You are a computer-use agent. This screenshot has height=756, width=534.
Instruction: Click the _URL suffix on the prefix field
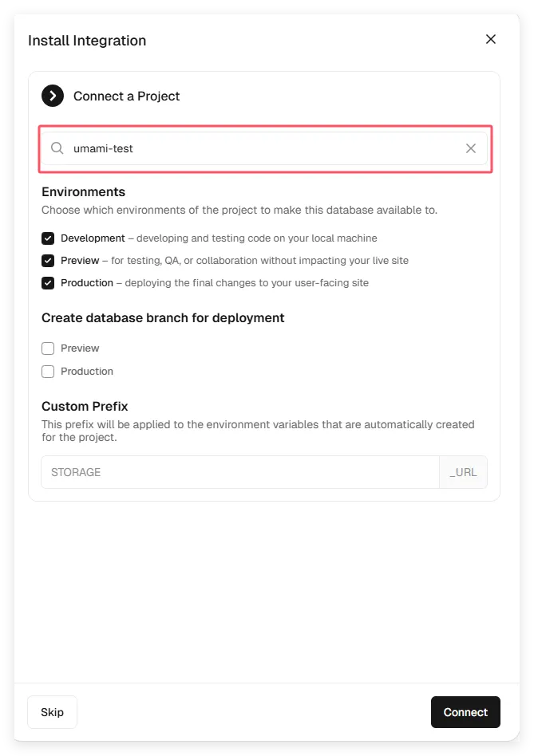pyautogui.click(x=463, y=472)
